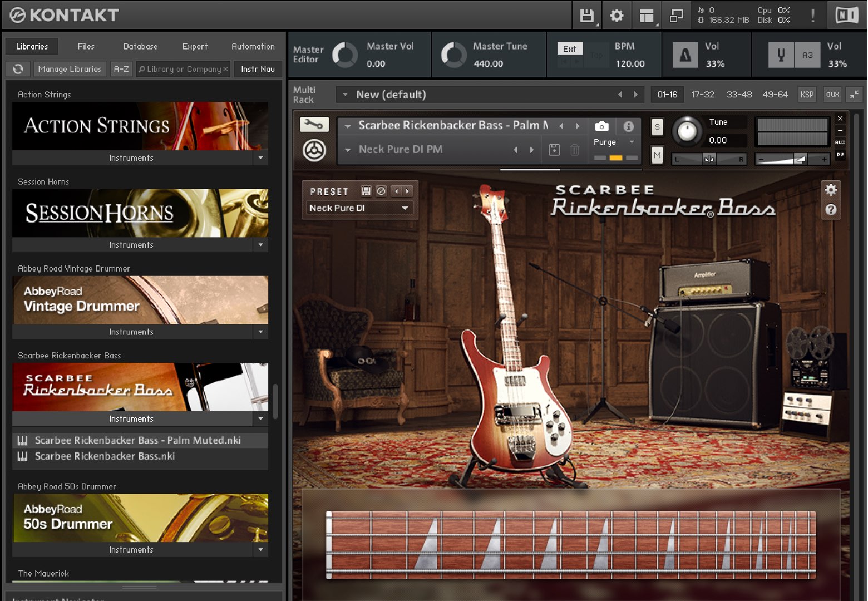
Task: Click the exclamation panic button
Action: pyautogui.click(x=813, y=16)
